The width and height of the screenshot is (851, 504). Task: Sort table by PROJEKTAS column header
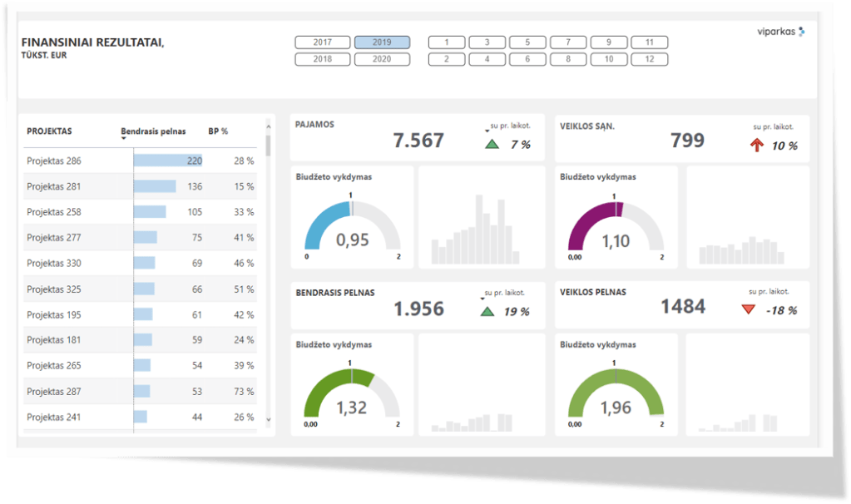click(x=49, y=131)
